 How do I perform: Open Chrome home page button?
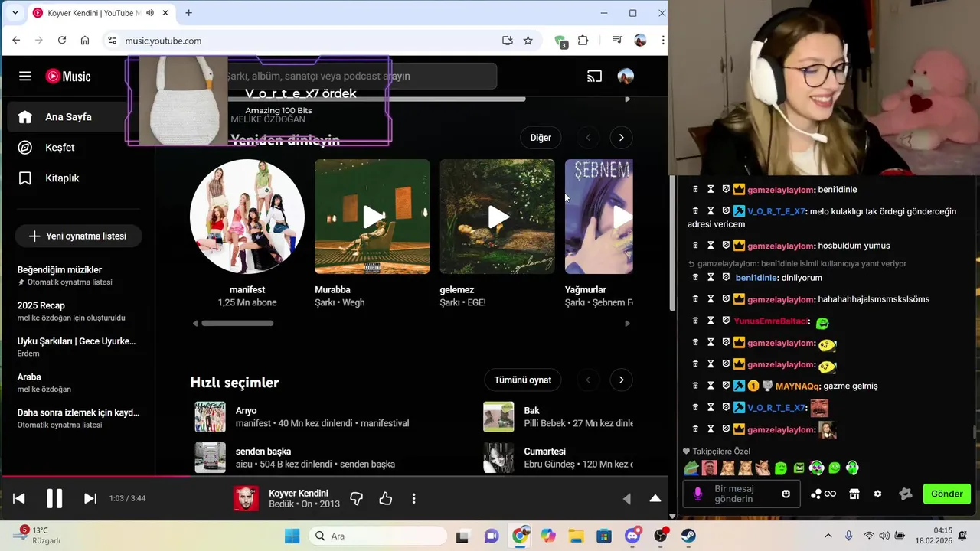click(x=85, y=41)
